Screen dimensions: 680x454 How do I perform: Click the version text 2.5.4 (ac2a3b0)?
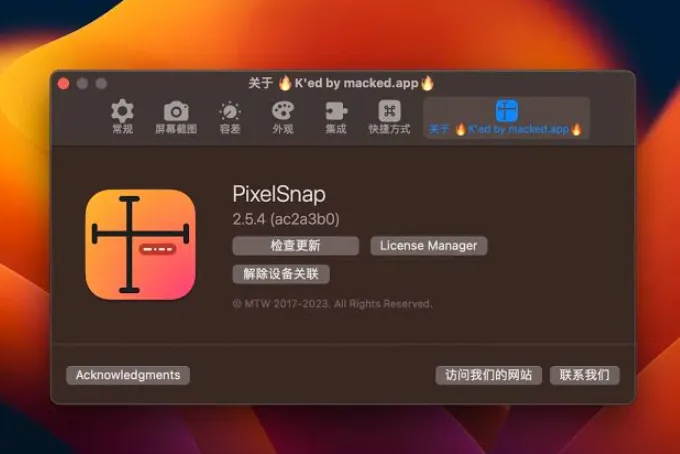[286, 219]
